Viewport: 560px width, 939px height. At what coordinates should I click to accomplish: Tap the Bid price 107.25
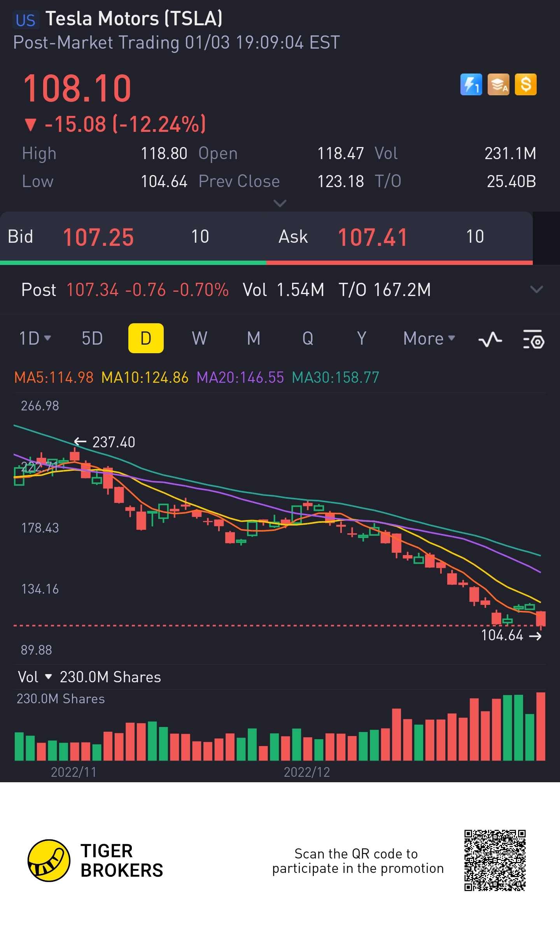pos(98,237)
